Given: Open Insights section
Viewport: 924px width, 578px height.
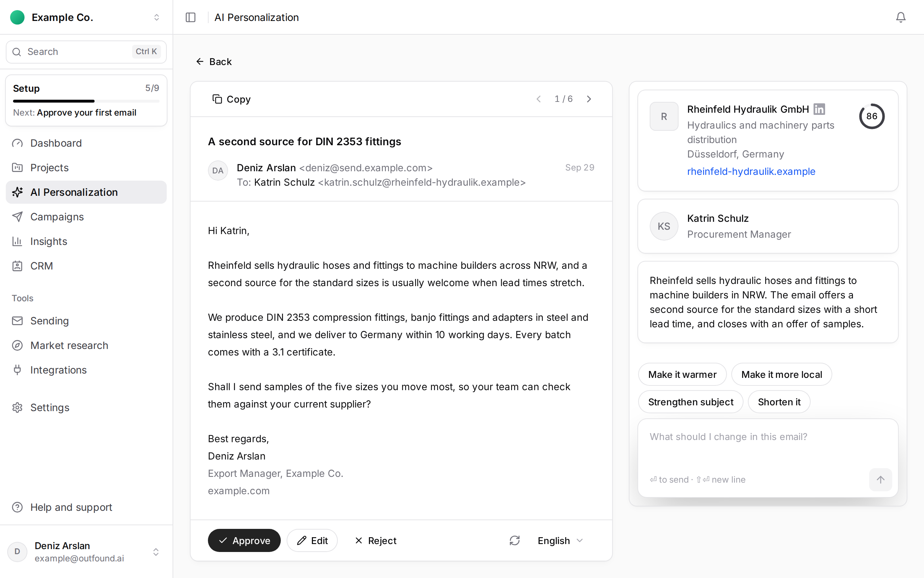Looking at the screenshot, I should click(86, 241).
